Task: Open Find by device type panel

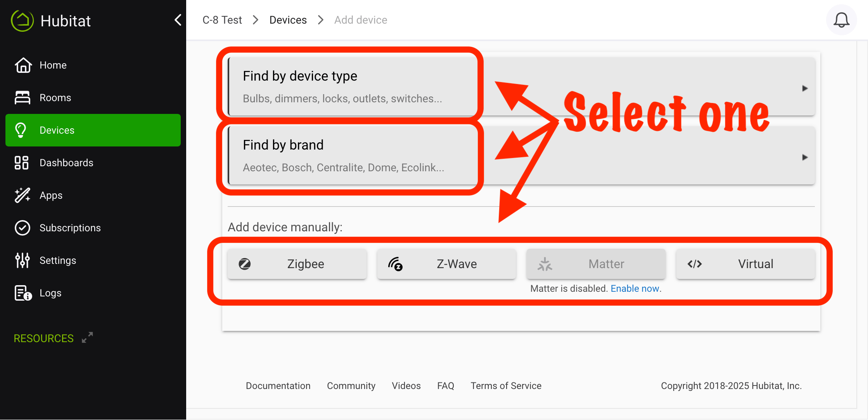Action: (x=521, y=86)
